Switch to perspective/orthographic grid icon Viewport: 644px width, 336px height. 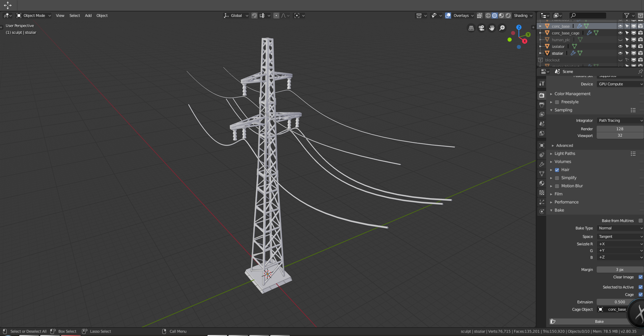click(x=471, y=28)
